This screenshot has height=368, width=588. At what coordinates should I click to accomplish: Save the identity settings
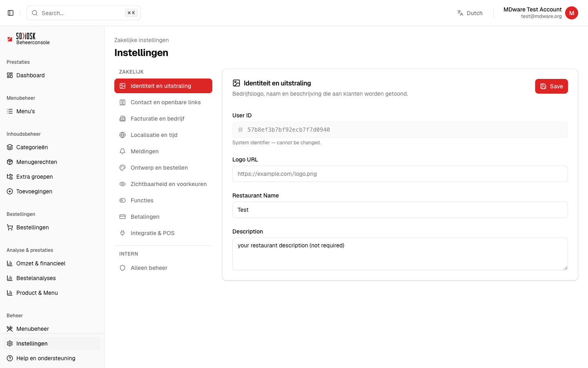551,86
